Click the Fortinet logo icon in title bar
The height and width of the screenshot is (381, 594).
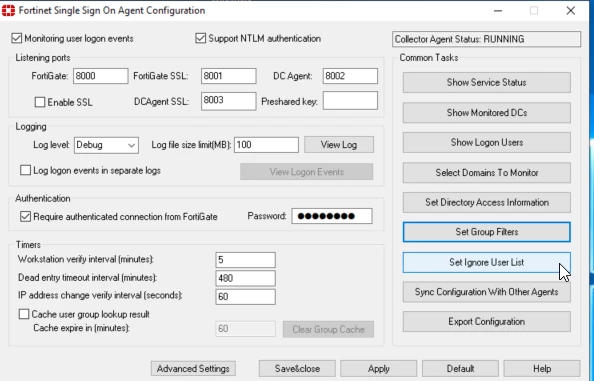pyautogui.click(x=8, y=10)
